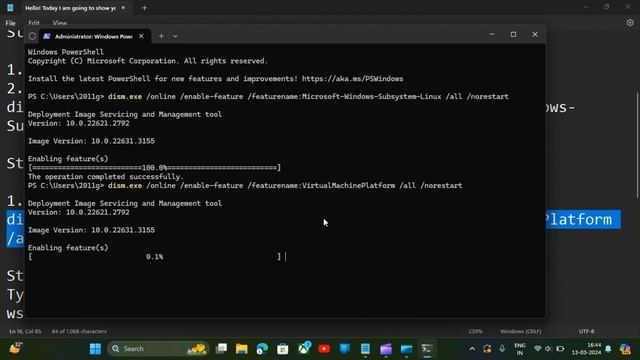This screenshot has width=640, height=360.
Task: Click 'The operation completed successfully.' line
Action: pyautogui.click(x=106, y=177)
